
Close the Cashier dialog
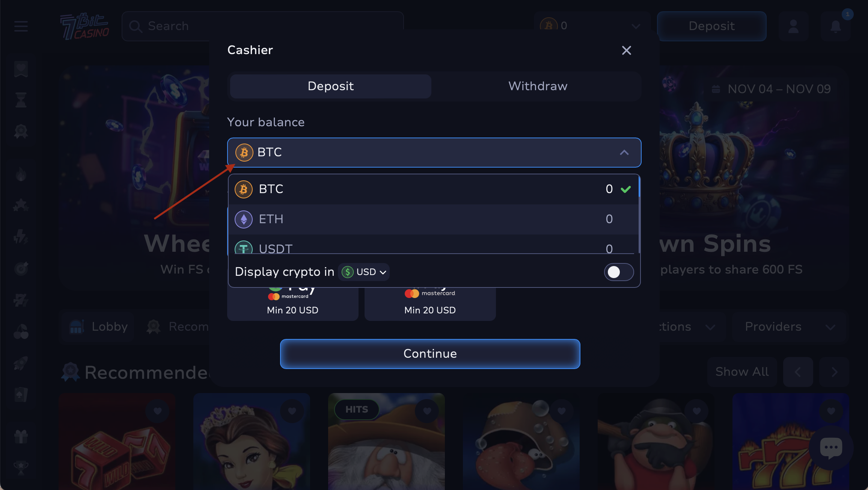click(626, 50)
